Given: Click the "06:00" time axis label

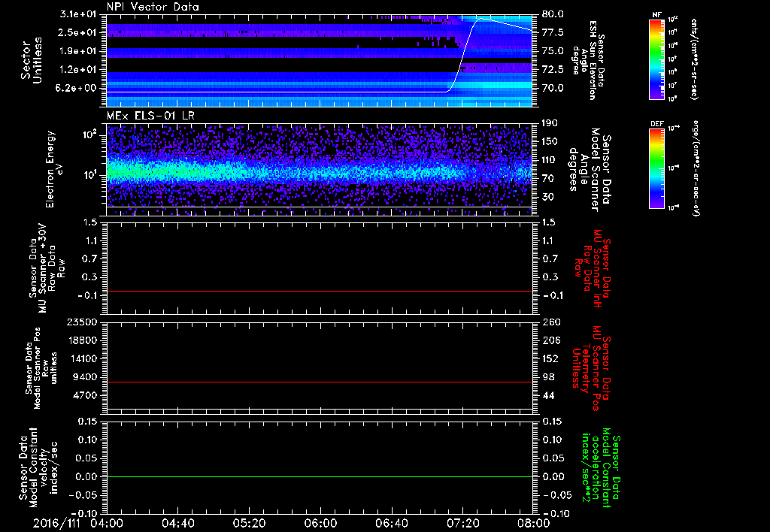Looking at the screenshot, I should pyautogui.click(x=320, y=523).
